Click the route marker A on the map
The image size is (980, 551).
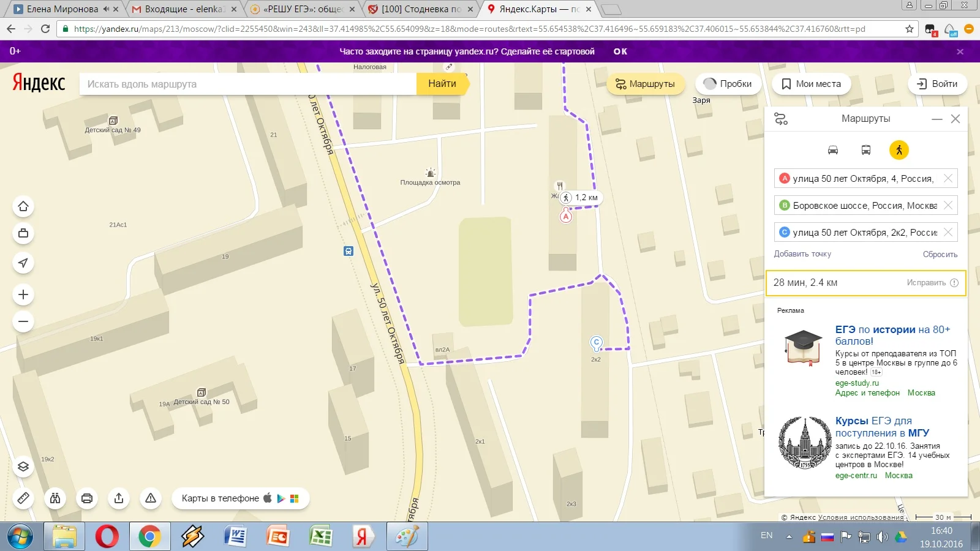click(x=566, y=216)
